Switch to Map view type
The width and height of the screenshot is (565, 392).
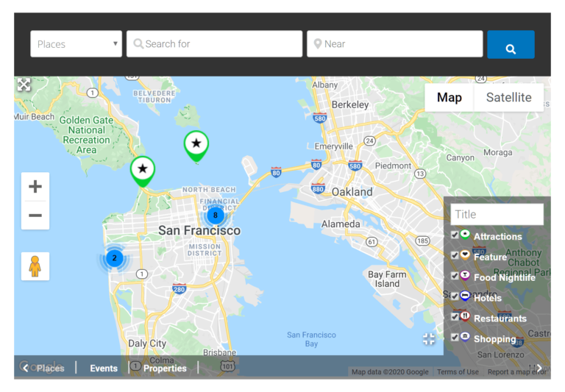[x=449, y=97]
